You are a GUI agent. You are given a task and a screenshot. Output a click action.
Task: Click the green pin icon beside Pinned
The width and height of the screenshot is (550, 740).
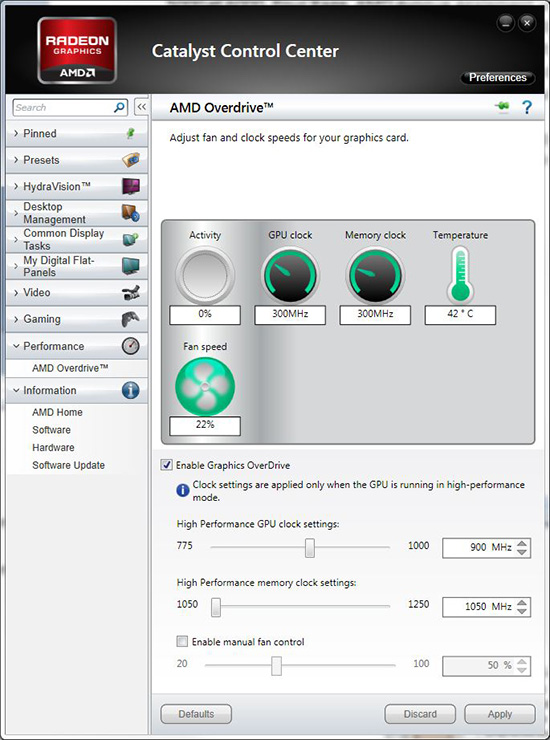(131, 134)
